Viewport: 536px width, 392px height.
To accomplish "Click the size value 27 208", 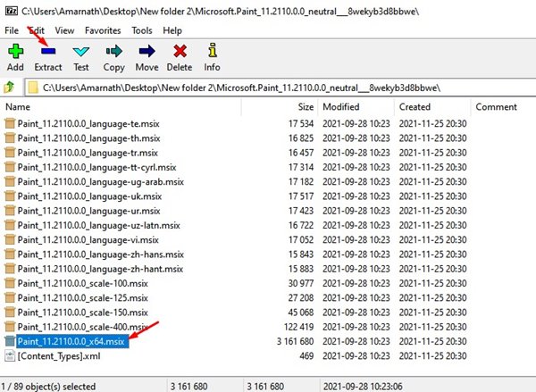I will point(301,297).
